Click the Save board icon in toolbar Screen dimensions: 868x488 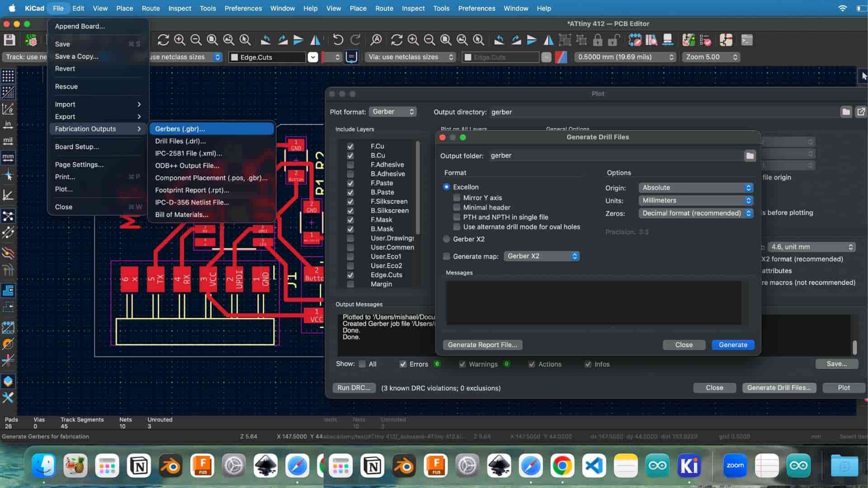click(9, 40)
